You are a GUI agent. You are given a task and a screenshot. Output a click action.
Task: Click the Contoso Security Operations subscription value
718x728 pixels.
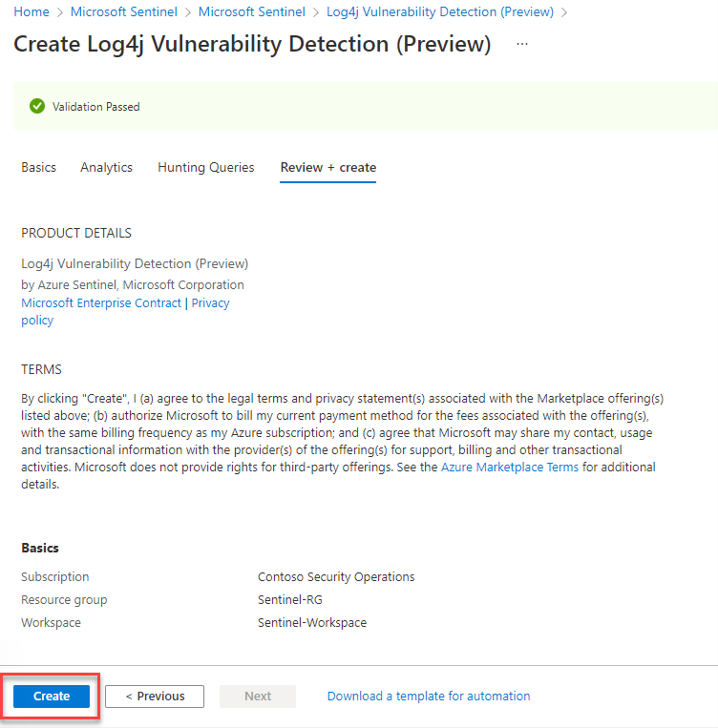click(x=336, y=576)
